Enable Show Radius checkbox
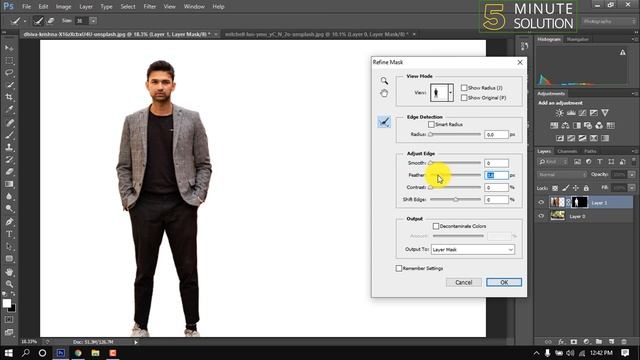 pos(464,88)
